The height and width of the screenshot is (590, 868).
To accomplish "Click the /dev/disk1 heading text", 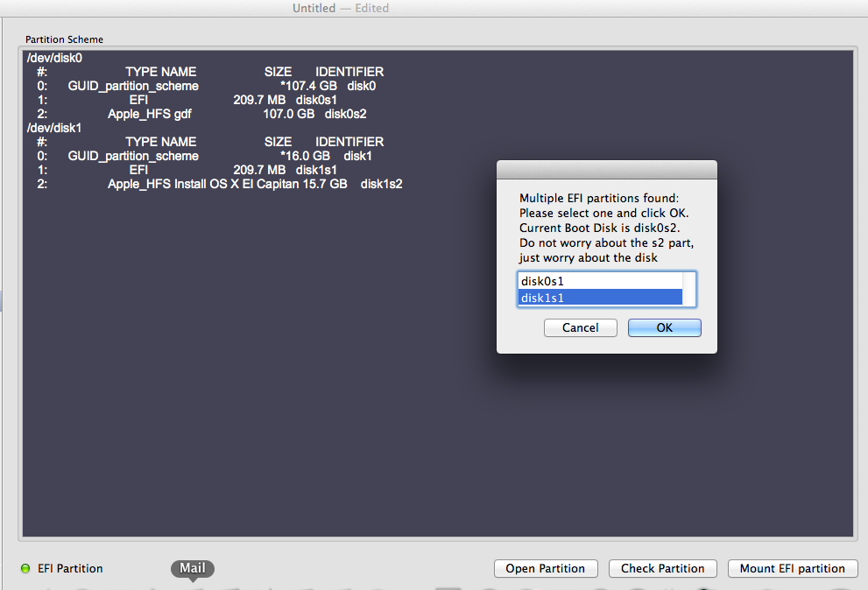I will pyautogui.click(x=54, y=128).
